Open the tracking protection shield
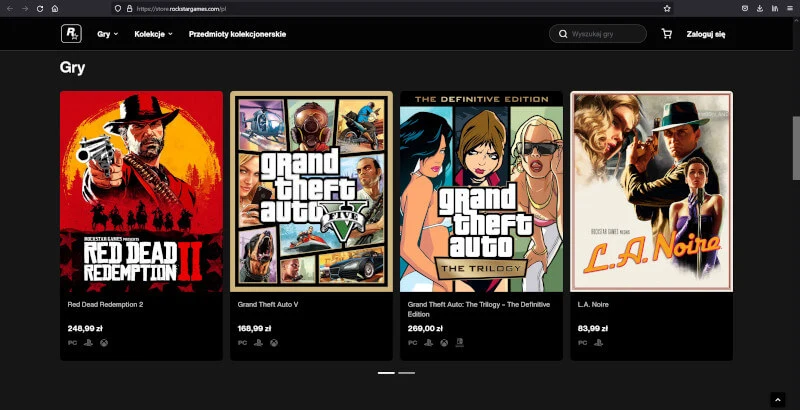This screenshot has height=410, width=800. [x=118, y=9]
